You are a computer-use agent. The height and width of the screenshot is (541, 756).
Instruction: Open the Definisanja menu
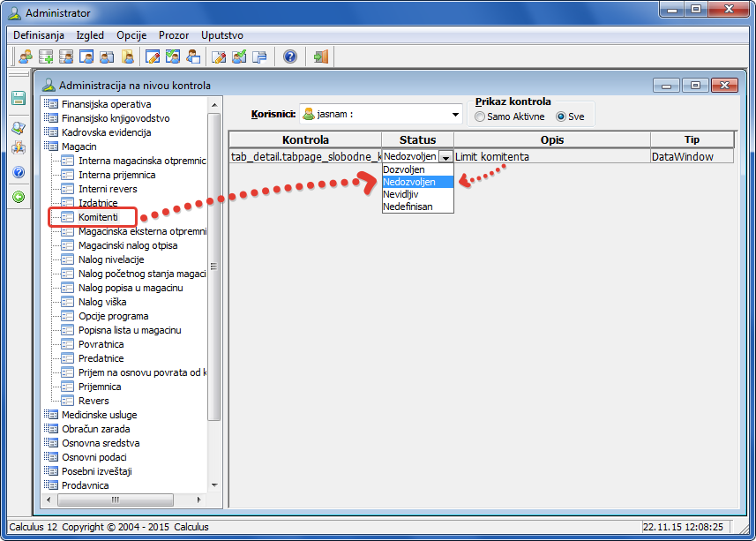click(x=39, y=35)
